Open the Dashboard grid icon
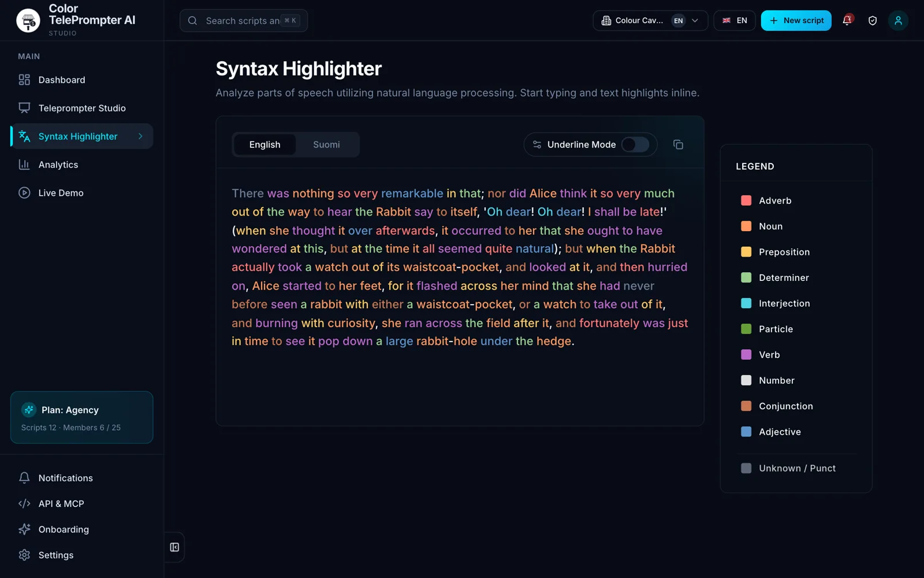This screenshot has height=578, width=924. point(24,80)
